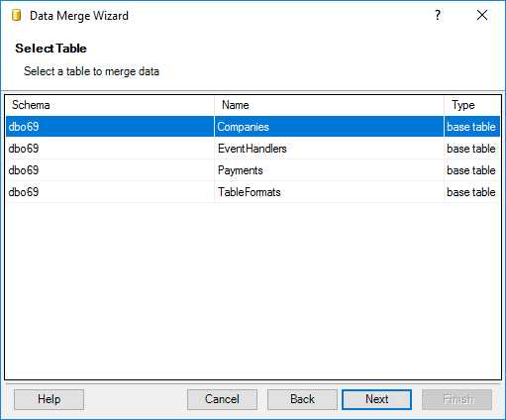Click the disabled Finish button

click(x=457, y=399)
